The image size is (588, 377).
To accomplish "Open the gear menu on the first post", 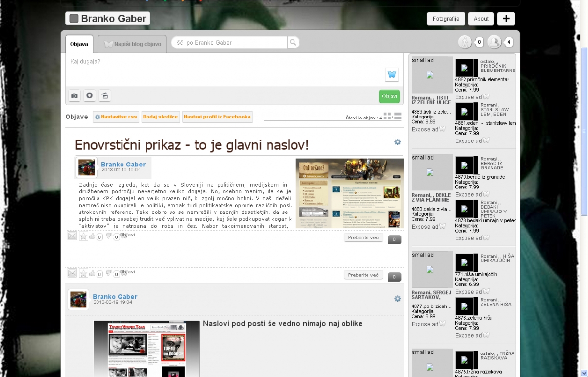I will click(x=397, y=142).
